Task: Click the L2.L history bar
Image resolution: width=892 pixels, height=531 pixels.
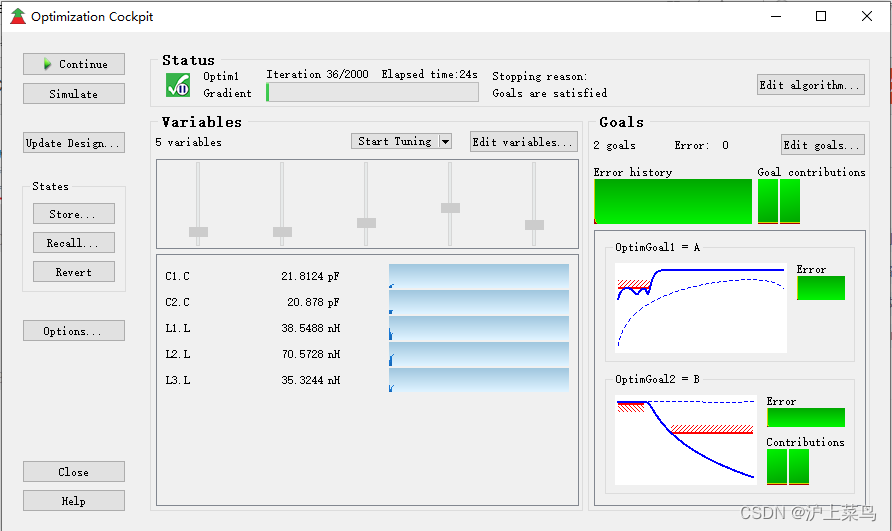Action: pos(479,355)
